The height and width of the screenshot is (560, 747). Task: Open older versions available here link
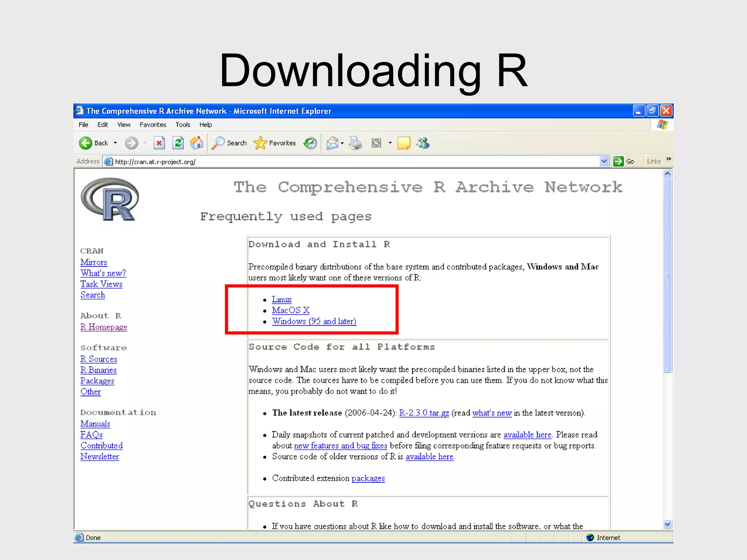tap(429, 457)
